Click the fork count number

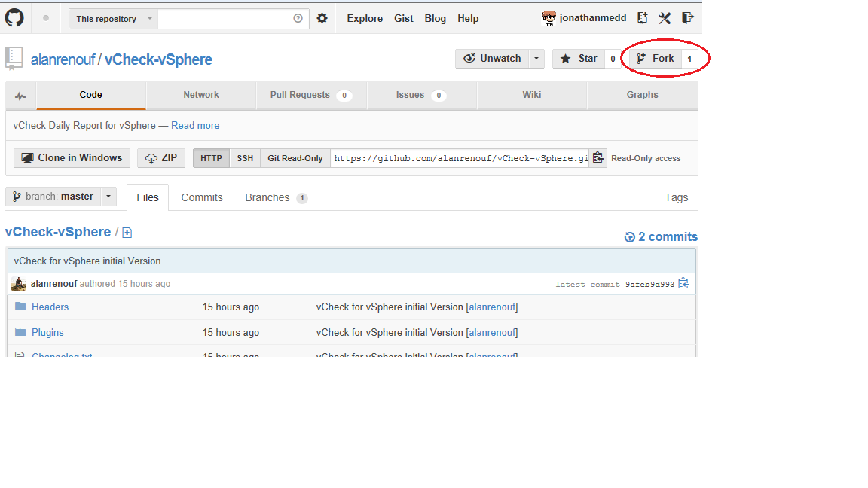pyautogui.click(x=689, y=59)
